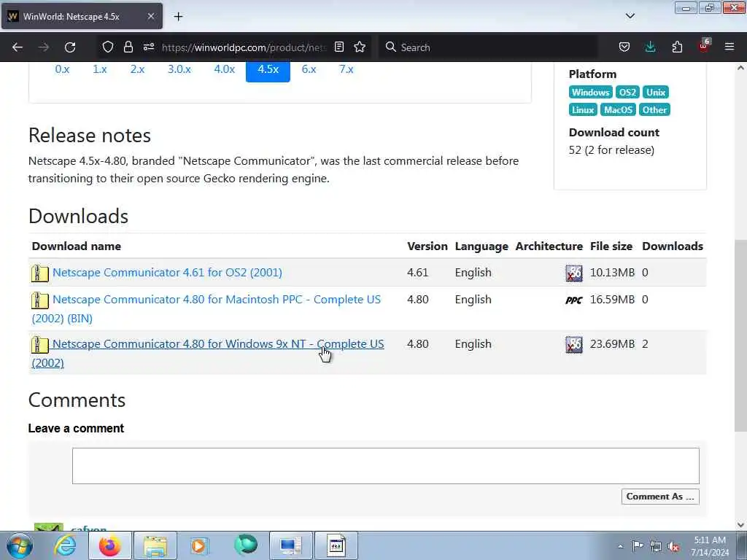Select the 1.x version tab
747x560 pixels.
pyautogui.click(x=99, y=69)
